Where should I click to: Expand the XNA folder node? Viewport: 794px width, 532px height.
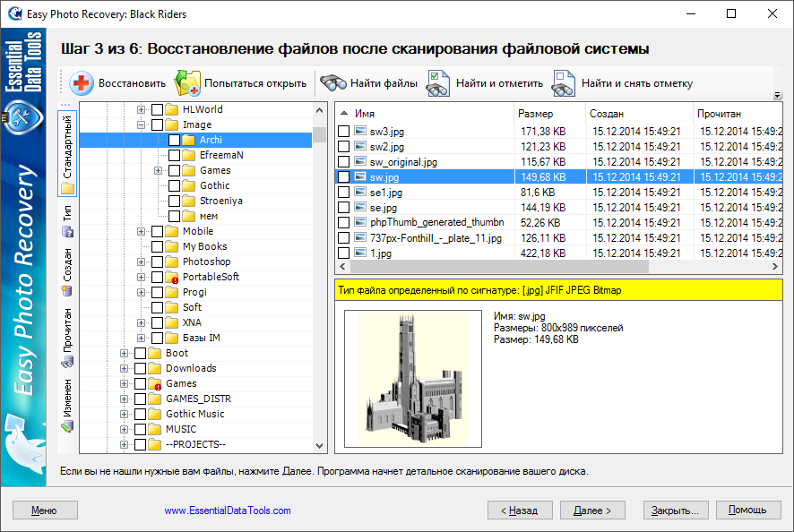click(x=141, y=322)
